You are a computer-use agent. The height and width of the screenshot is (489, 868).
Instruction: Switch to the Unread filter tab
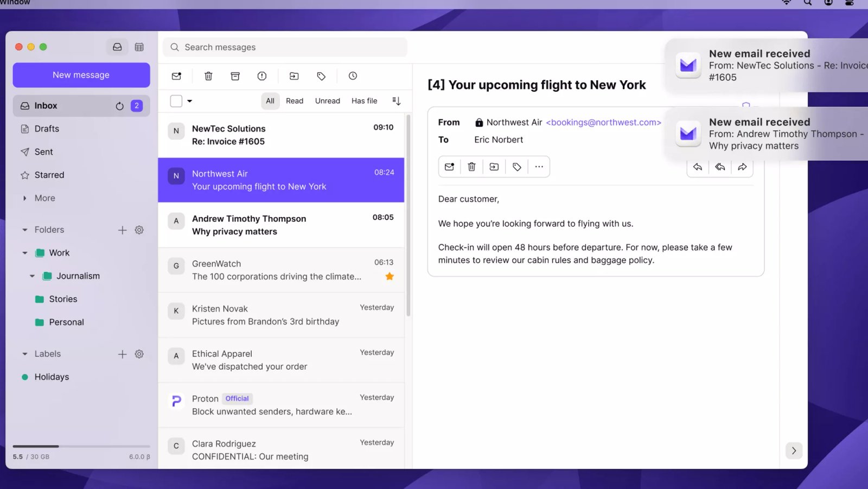pos(327,101)
